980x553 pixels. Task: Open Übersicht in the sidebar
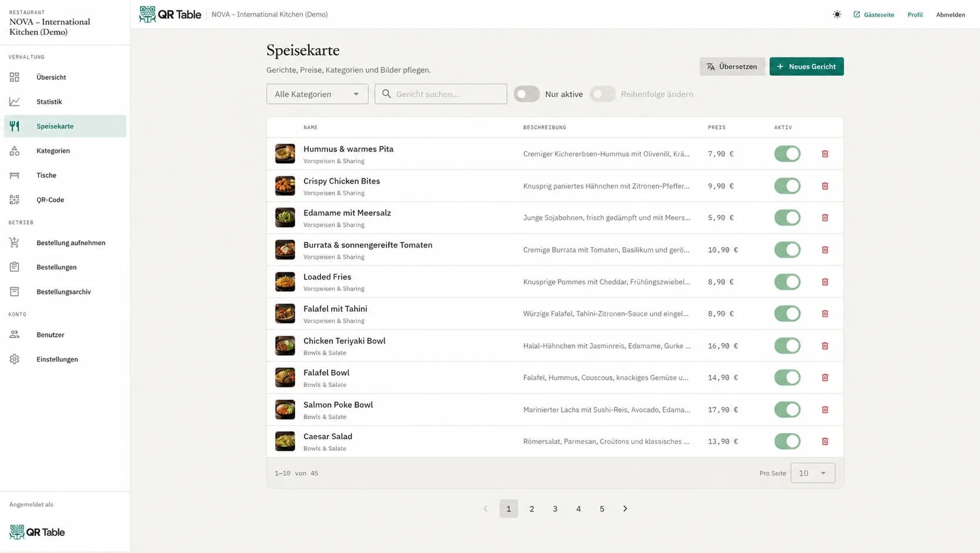coord(65,77)
